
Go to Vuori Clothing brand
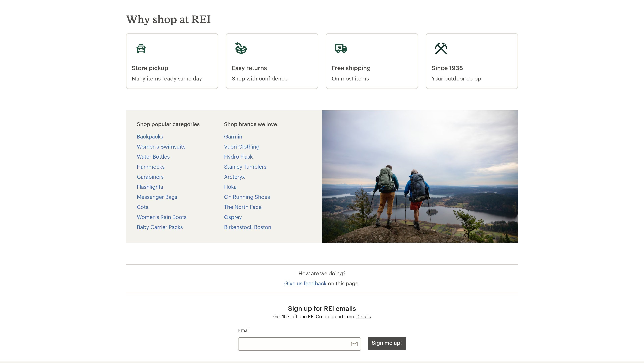pos(242,147)
